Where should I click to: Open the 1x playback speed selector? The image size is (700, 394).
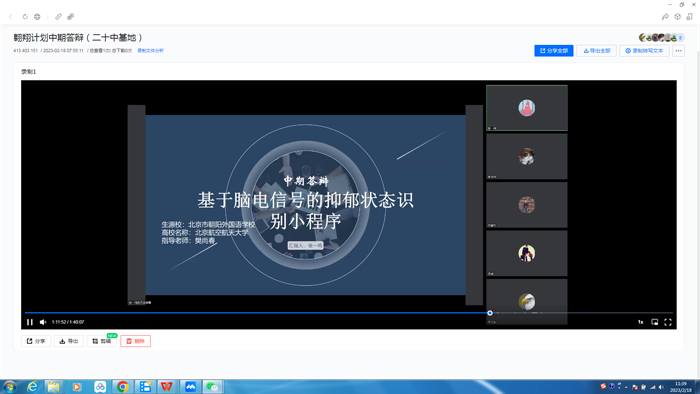641,322
